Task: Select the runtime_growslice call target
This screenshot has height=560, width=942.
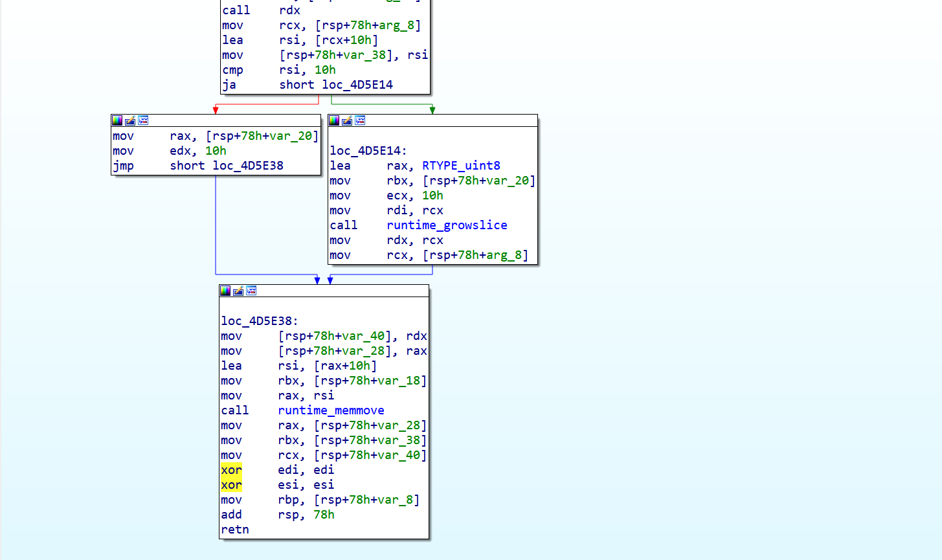Action: pos(447,225)
